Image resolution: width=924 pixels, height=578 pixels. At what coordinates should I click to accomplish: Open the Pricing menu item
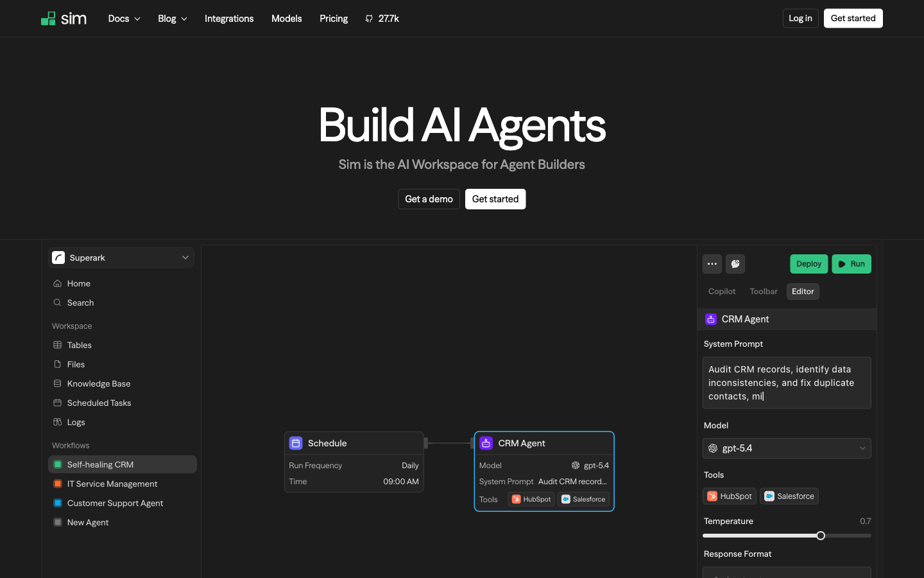333,19
